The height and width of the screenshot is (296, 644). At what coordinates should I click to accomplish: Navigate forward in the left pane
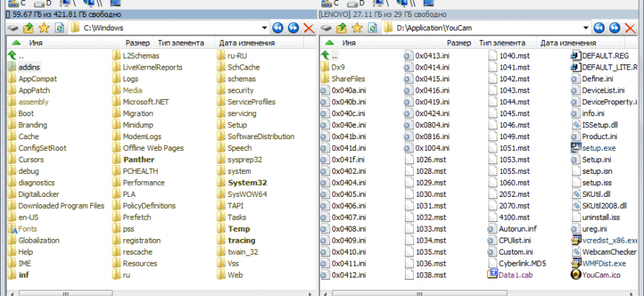click(293, 28)
